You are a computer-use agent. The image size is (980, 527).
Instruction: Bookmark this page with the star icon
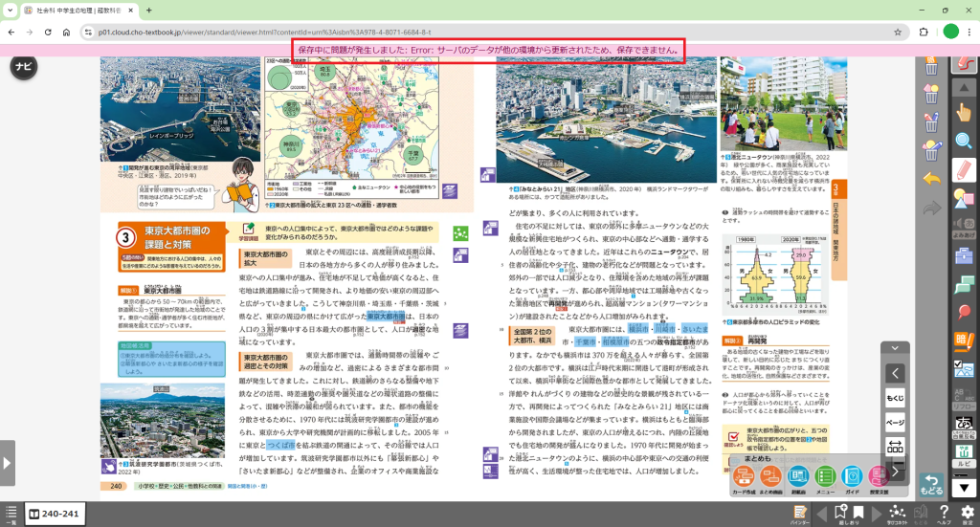pyautogui.click(x=898, y=32)
